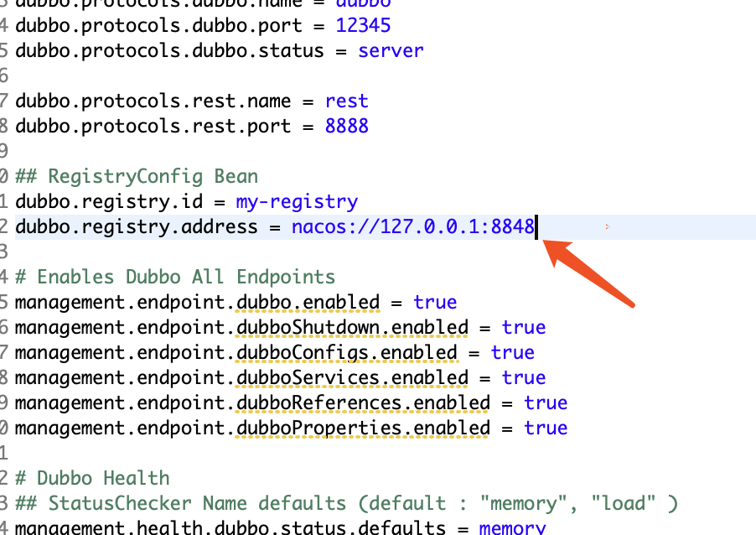
Task: Select true value of dubboServices.enabled
Action: 524,377
